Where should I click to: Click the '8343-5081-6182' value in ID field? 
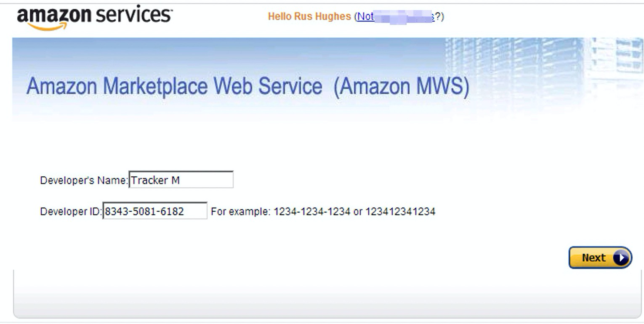coord(144,211)
